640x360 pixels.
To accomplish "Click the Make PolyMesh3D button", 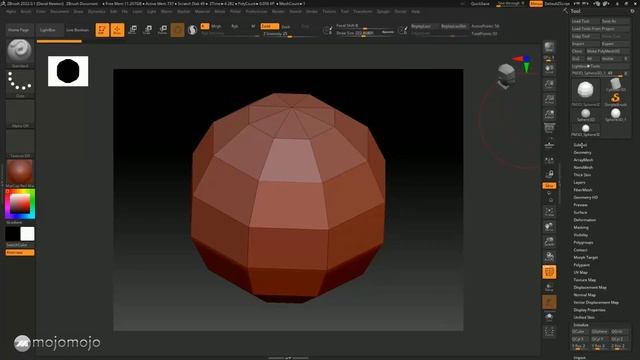I will [608, 51].
